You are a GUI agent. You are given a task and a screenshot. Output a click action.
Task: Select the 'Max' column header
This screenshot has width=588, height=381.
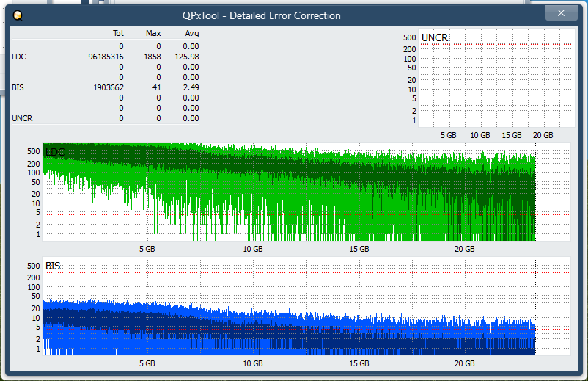[x=153, y=33]
